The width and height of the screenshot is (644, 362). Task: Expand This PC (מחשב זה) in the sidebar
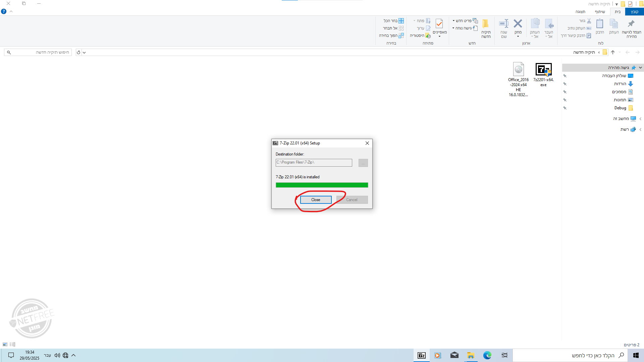point(640,119)
